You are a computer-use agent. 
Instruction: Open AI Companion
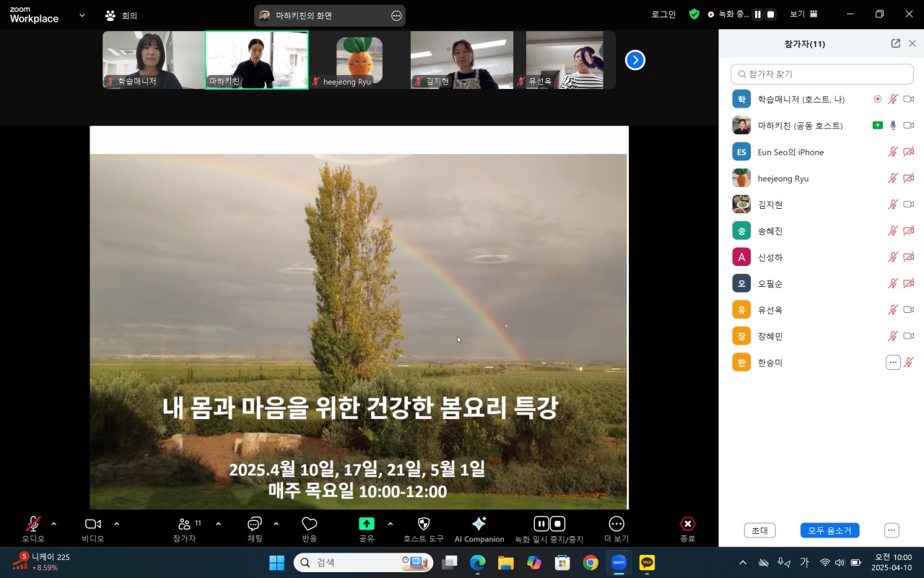[479, 529]
